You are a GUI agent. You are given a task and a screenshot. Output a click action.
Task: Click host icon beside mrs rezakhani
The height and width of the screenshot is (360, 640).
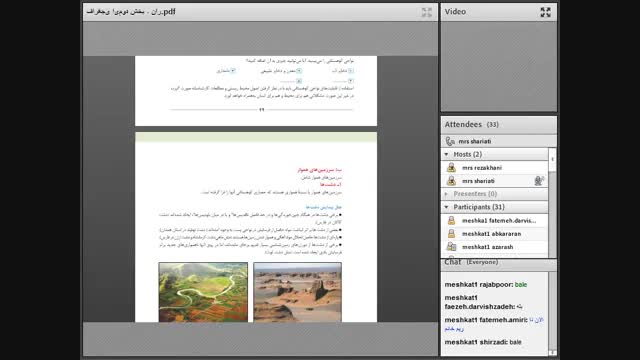pyautogui.click(x=451, y=168)
